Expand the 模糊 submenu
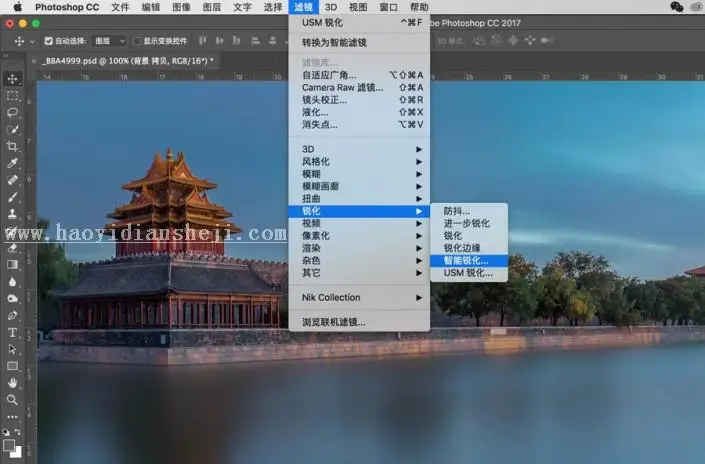Viewport: 705px width, 464px height. 359,174
